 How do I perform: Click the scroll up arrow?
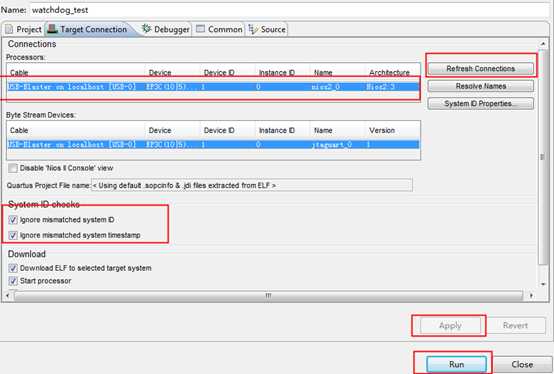(543, 44)
